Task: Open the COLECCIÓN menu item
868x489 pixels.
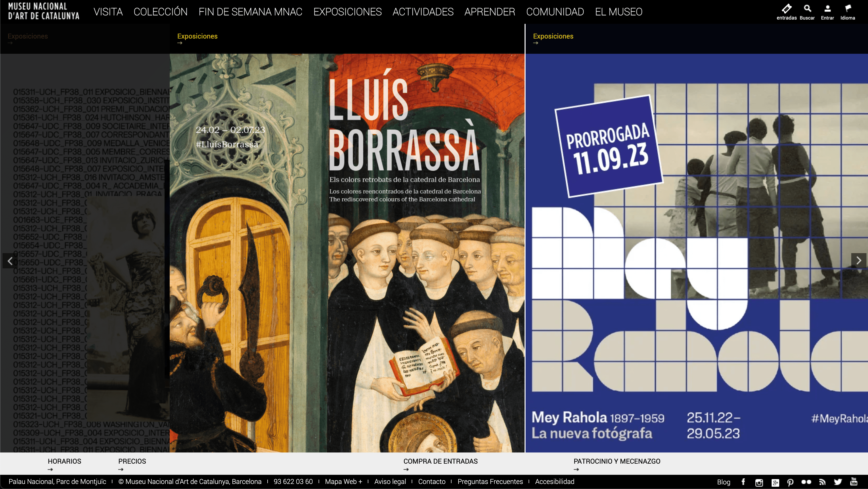Action: pos(160,12)
